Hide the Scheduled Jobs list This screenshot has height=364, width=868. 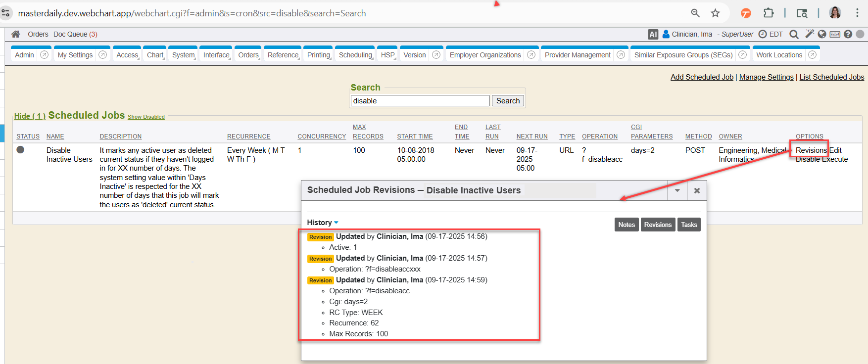(30, 116)
